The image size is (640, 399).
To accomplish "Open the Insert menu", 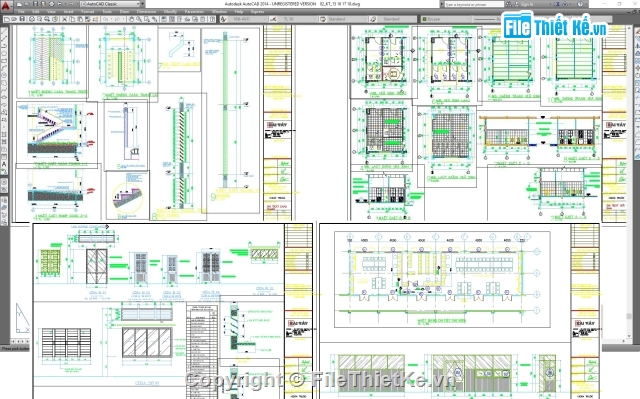I will (x=69, y=11).
